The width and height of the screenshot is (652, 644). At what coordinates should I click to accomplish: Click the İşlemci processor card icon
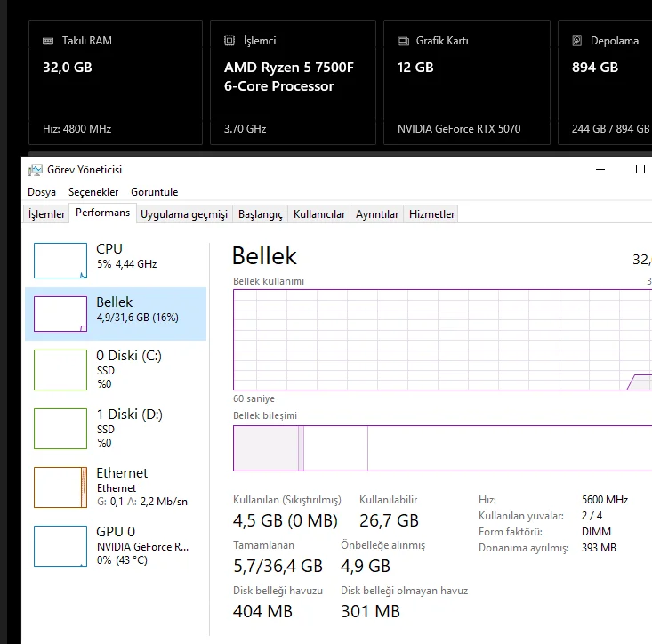(x=229, y=41)
